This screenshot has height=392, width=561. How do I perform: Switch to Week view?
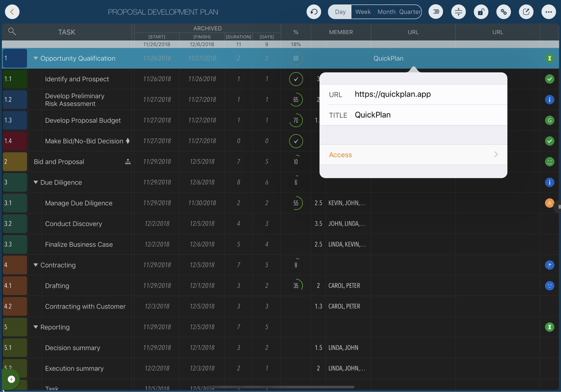coord(363,12)
